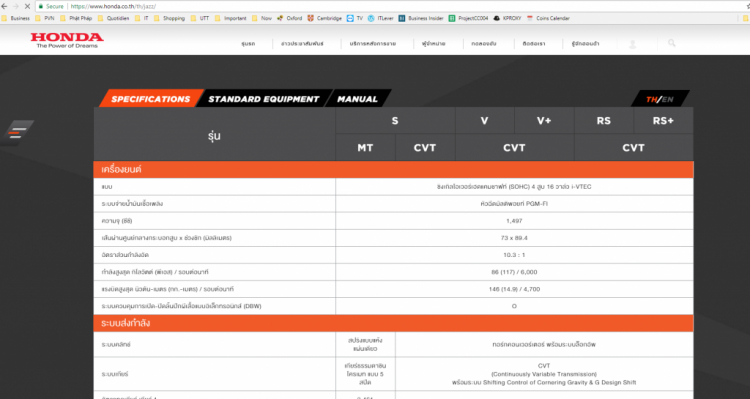Click the user account icon in Honda header
This screenshot has width=750, height=399.
click(632, 44)
